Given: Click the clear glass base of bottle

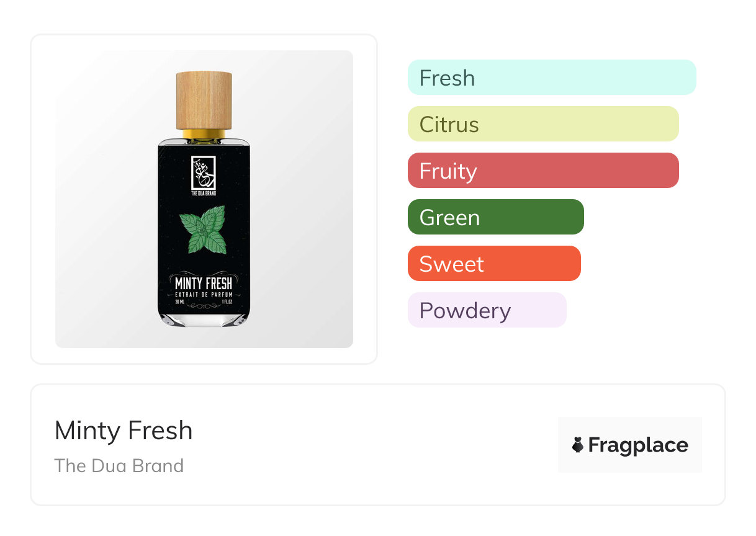Looking at the screenshot, I should click(x=204, y=318).
